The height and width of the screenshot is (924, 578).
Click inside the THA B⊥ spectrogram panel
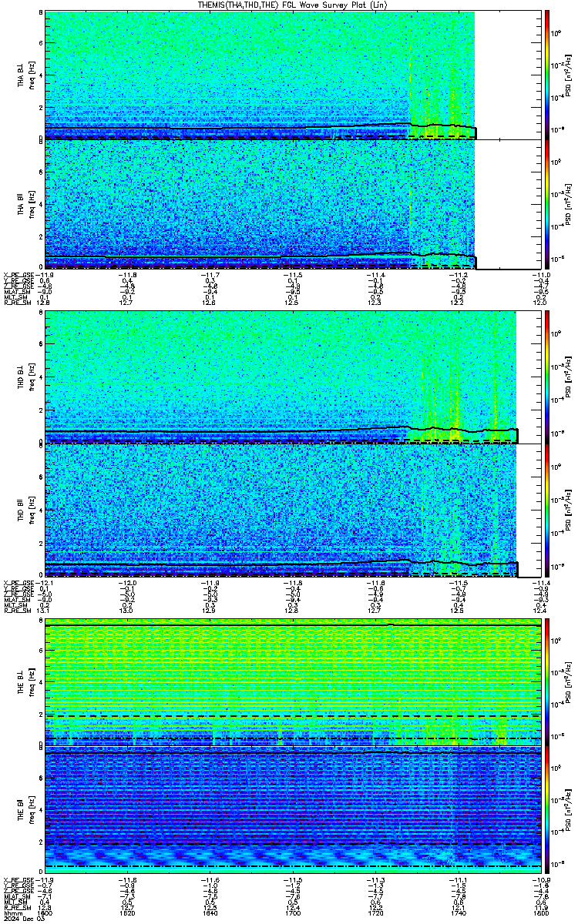(x=293, y=75)
